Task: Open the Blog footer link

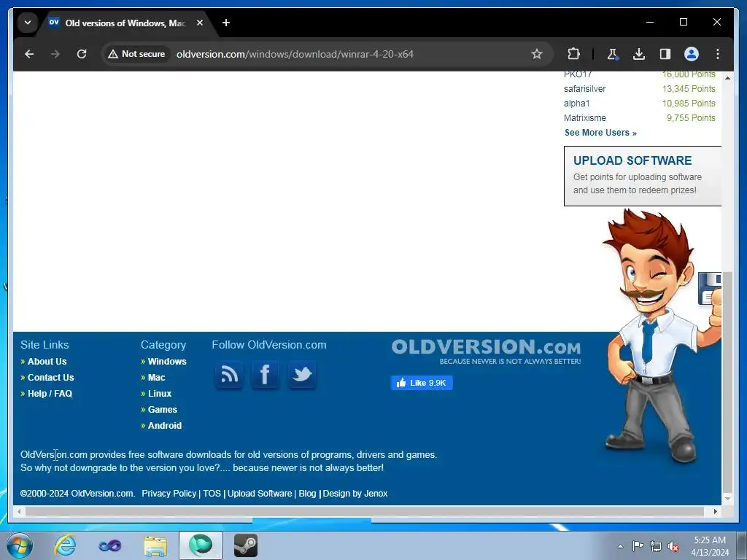Action: click(x=307, y=494)
